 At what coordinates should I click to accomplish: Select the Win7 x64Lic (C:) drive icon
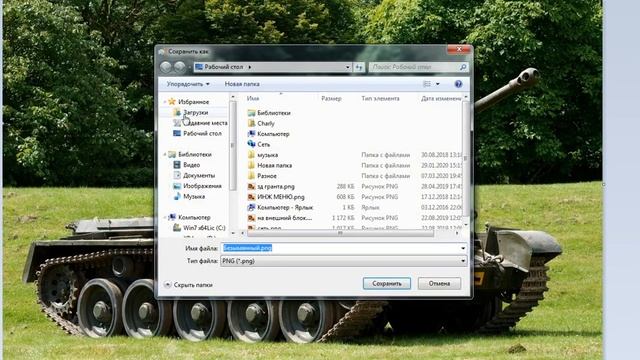pyautogui.click(x=177, y=228)
